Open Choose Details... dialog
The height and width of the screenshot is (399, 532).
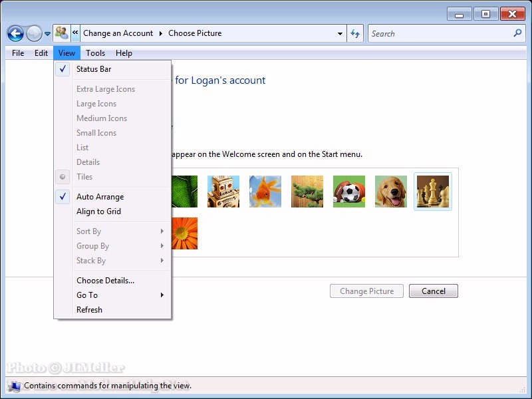[112, 281]
